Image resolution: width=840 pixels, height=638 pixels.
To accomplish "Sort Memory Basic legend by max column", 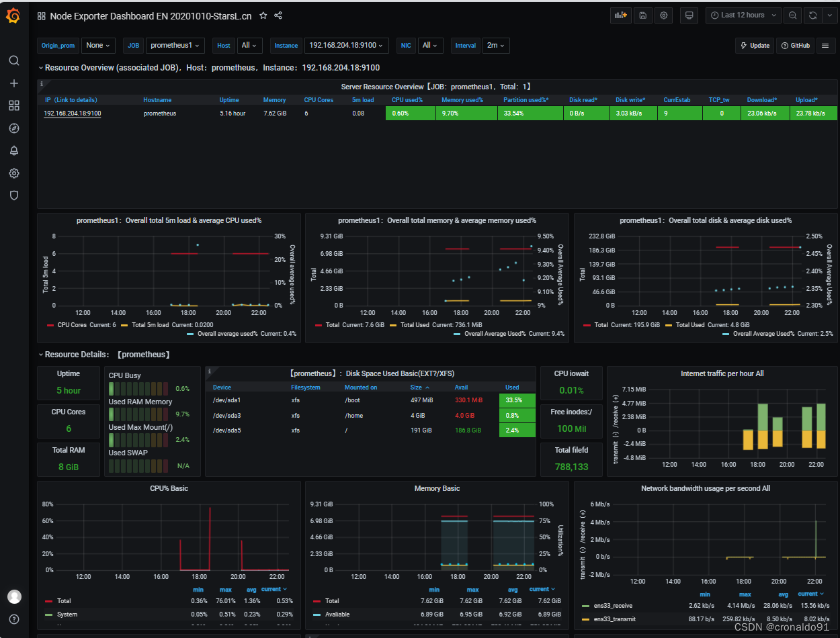I will (x=472, y=590).
